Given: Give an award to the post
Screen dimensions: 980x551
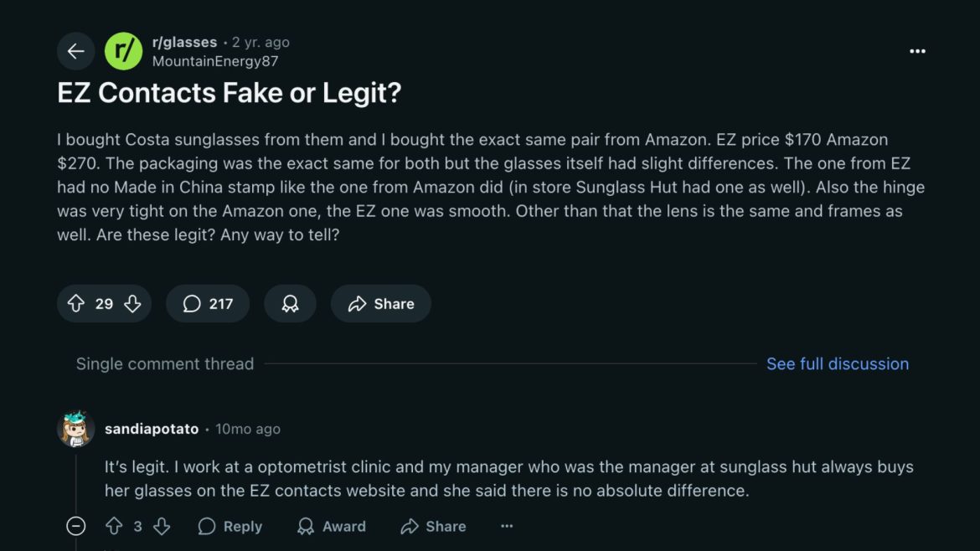Looking at the screenshot, I should click(290, 304).
